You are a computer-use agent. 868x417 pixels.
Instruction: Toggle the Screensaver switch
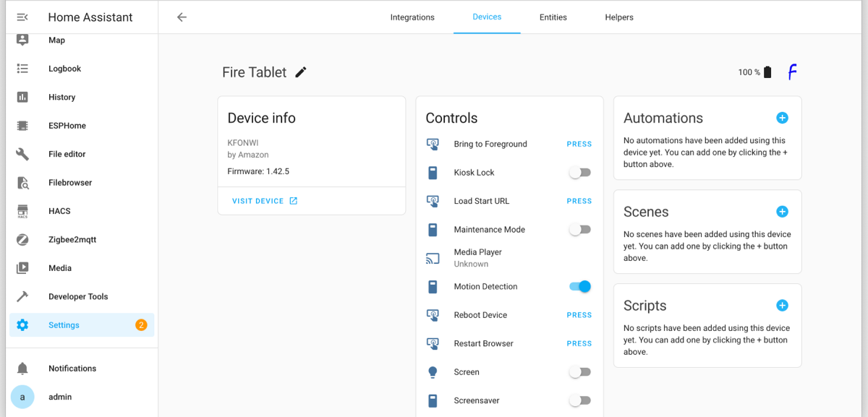(x=580, y=400)
